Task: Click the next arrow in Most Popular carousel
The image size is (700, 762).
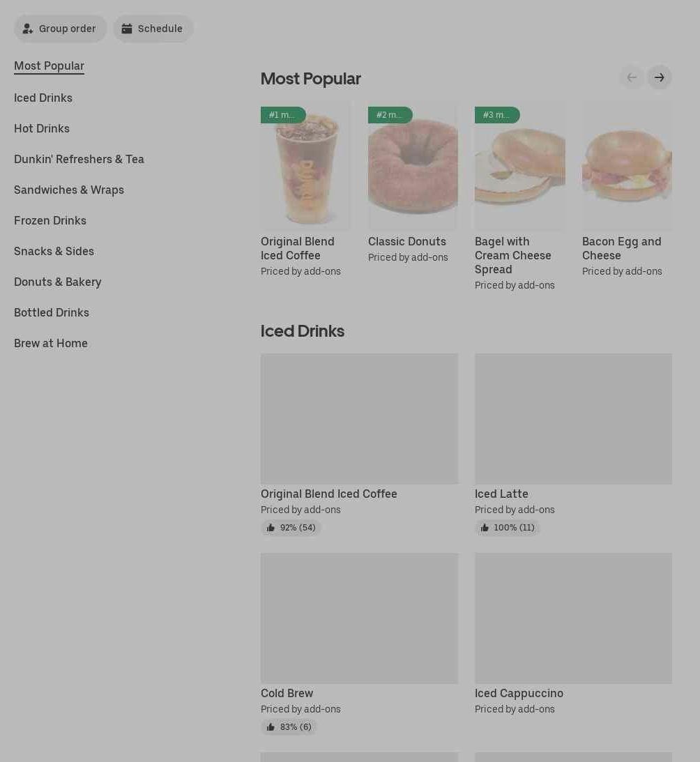Action: click(x=659, y=77)
